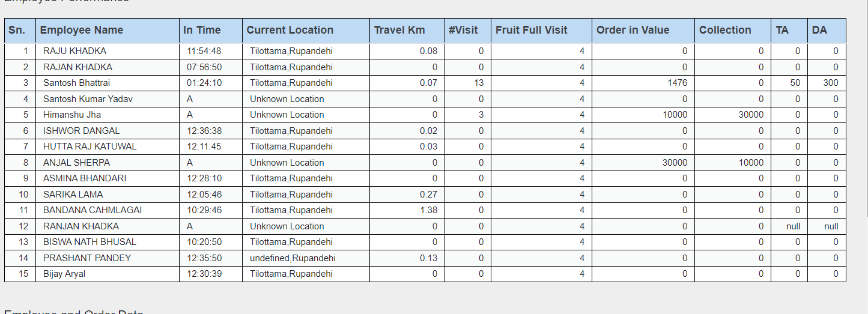
Task: Click the Current Location column header
Action: coord(290,30)
